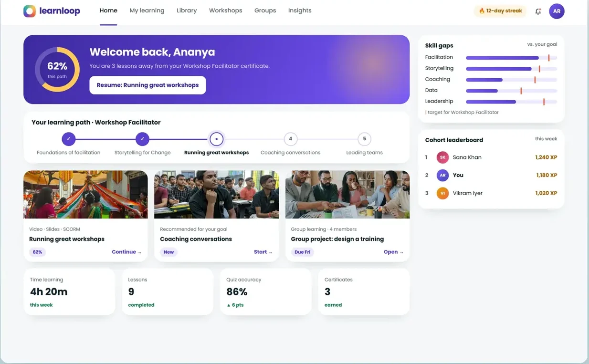589x364 pixels.
Task: Click the AR avatar beside You
Action: coord(442,175)
